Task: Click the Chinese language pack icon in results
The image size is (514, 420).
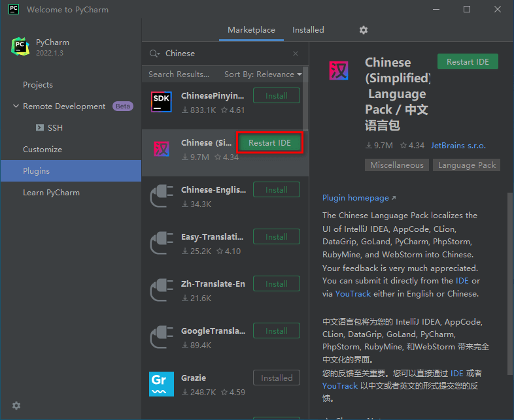Action: pos(162,149)
